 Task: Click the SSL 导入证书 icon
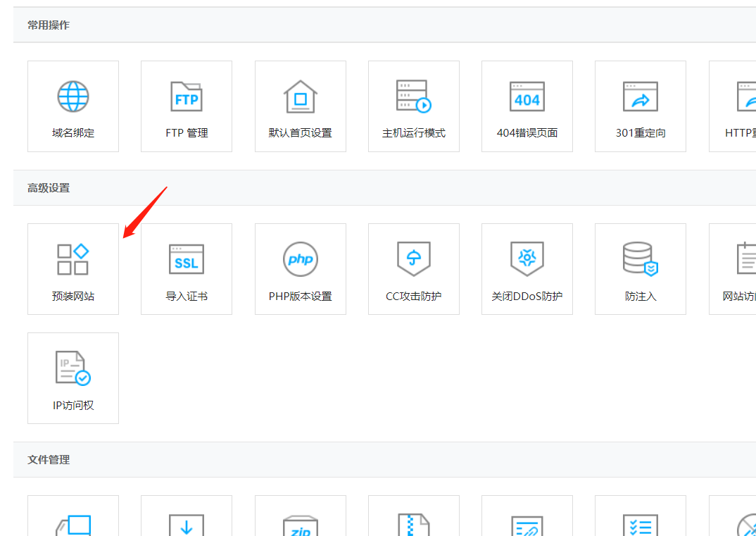pyautogui.click(x=187, y=259)
